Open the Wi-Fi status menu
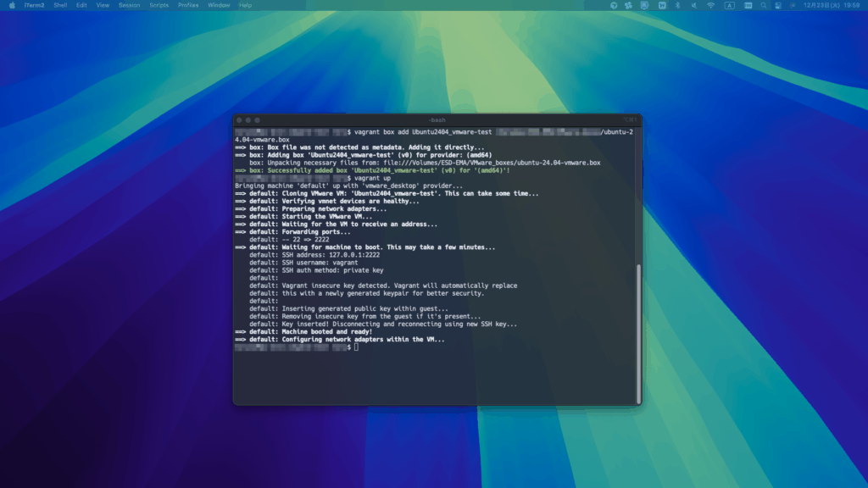 tap(710, 5)
